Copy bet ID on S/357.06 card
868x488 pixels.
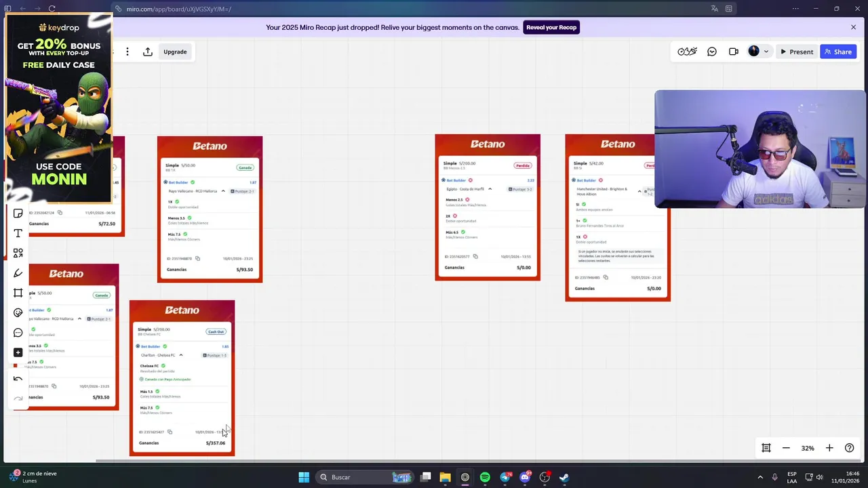[x=170, y=432]
